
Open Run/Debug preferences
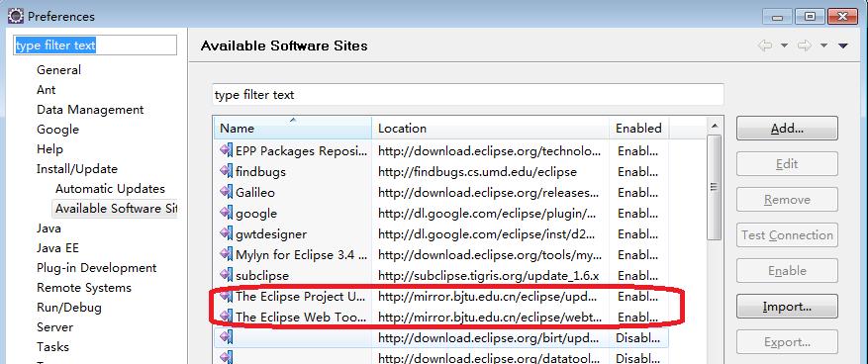(69, 307)
